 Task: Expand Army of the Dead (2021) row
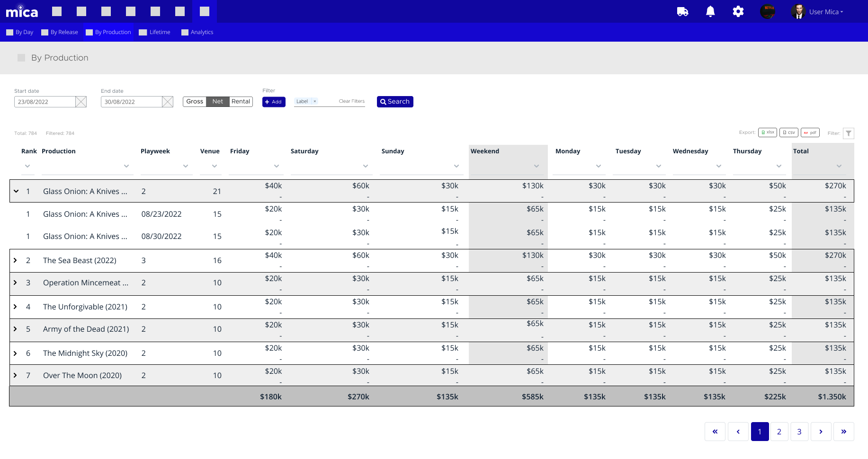15,329
